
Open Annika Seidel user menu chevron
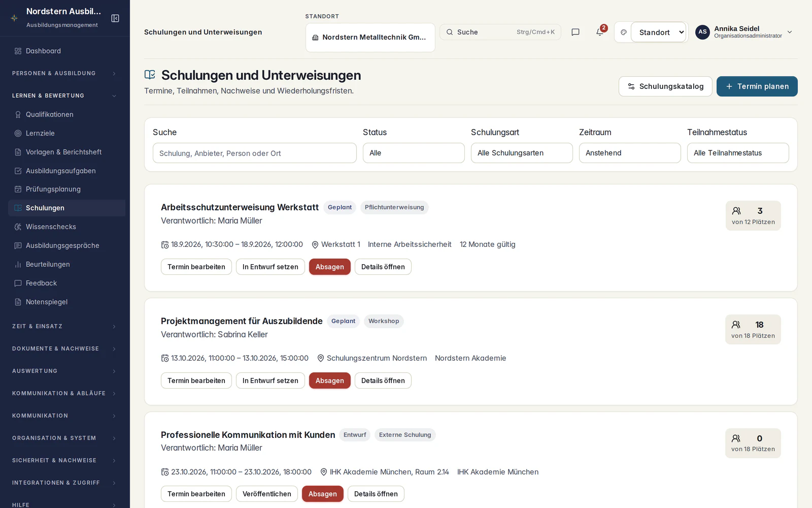[790, 32]
